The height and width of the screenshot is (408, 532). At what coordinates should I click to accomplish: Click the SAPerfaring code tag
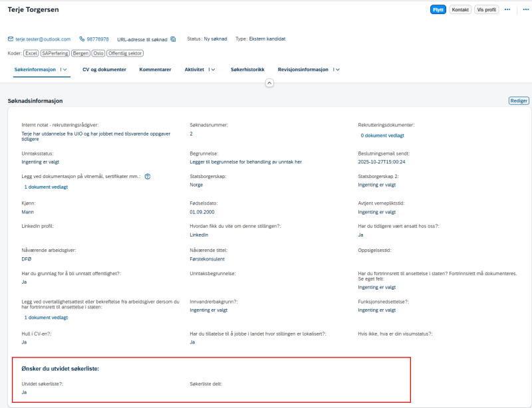55,53
